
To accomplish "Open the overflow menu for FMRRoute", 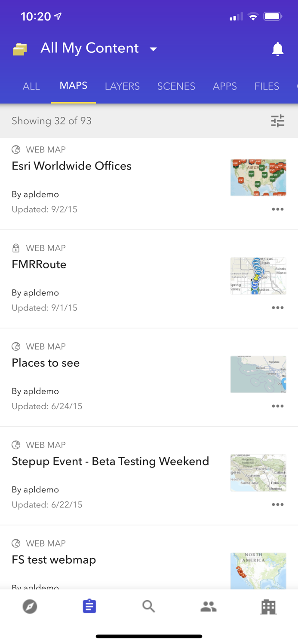I will 278,307.
